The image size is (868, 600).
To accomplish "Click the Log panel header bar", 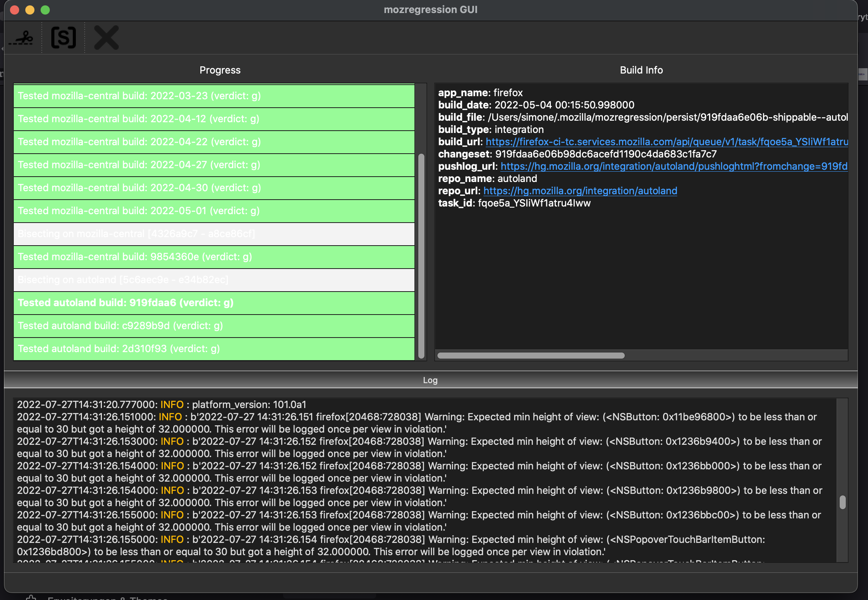I will [430, 380].
